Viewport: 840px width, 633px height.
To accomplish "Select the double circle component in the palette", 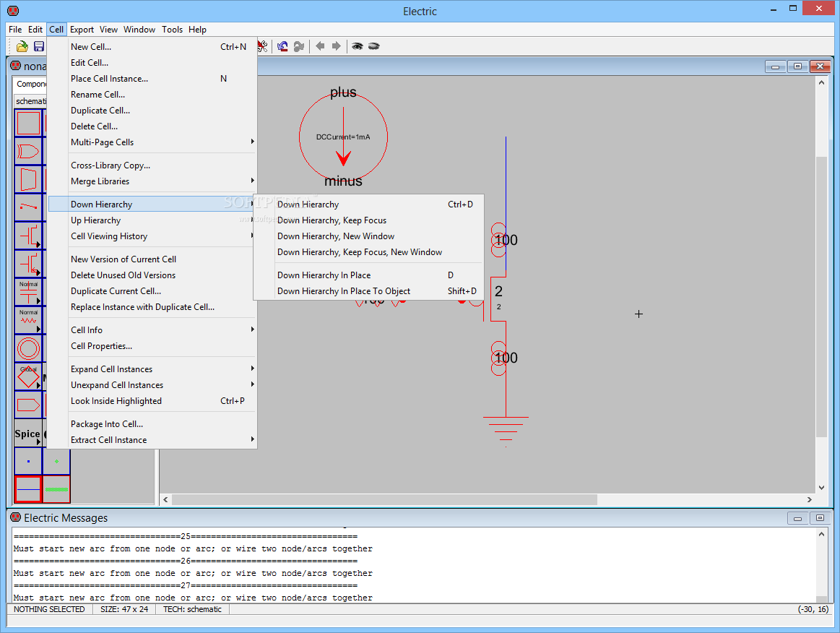I will 28,348.
